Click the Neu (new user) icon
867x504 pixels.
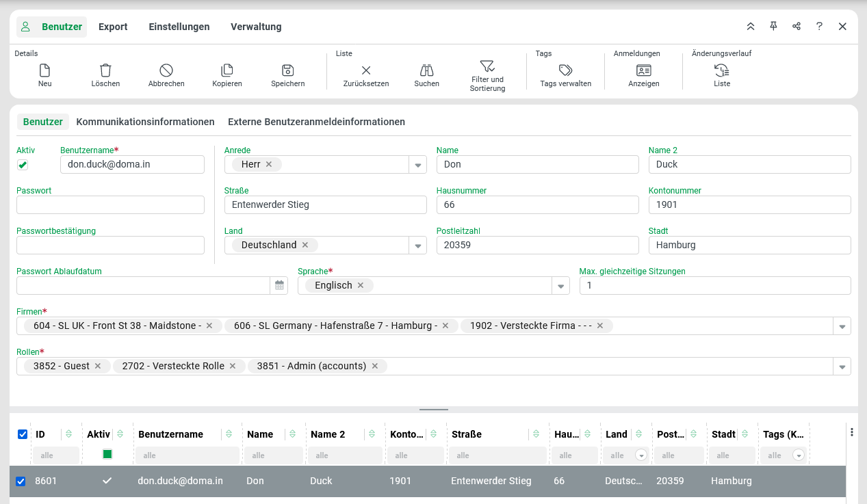pyautogui.click(x=44, y=70)
